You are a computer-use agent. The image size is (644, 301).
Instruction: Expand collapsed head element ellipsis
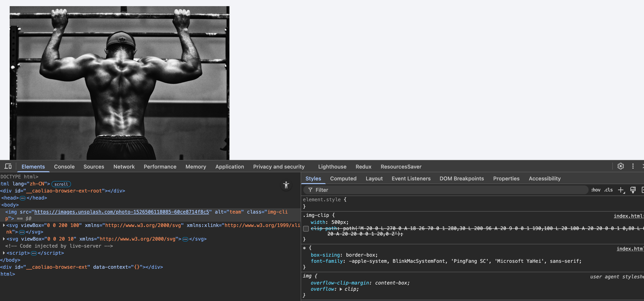pos(22,198)
